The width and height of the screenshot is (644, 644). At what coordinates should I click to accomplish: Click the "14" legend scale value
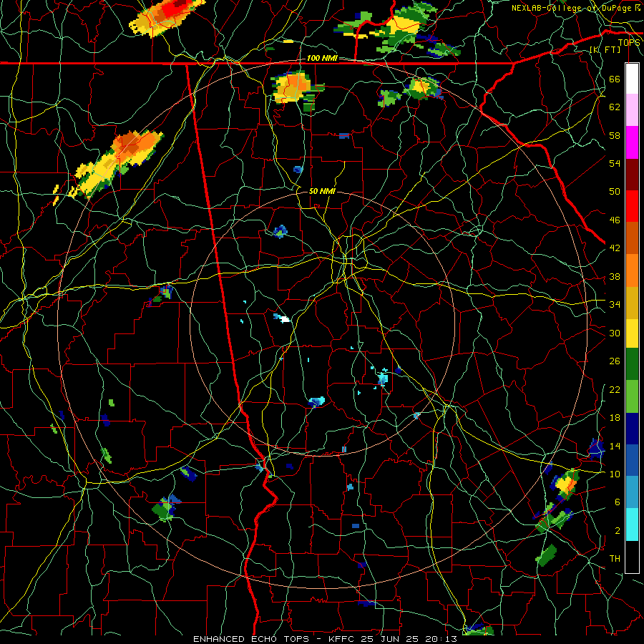pyautogui.click(x=615, y=446)
